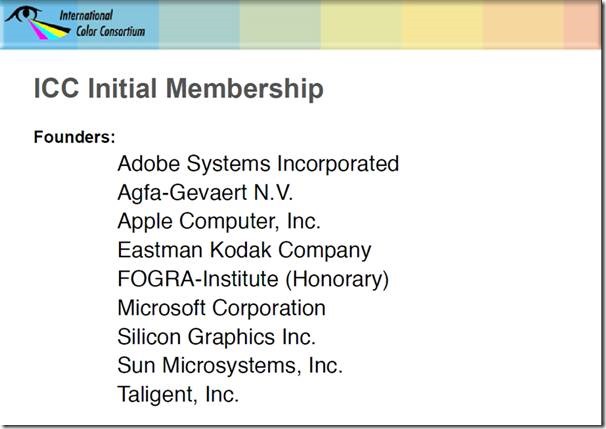The width and height of the screenshot is (606, 429).
Task: Click Microsoft Corporation line
Action: click(x=221, y=308)
